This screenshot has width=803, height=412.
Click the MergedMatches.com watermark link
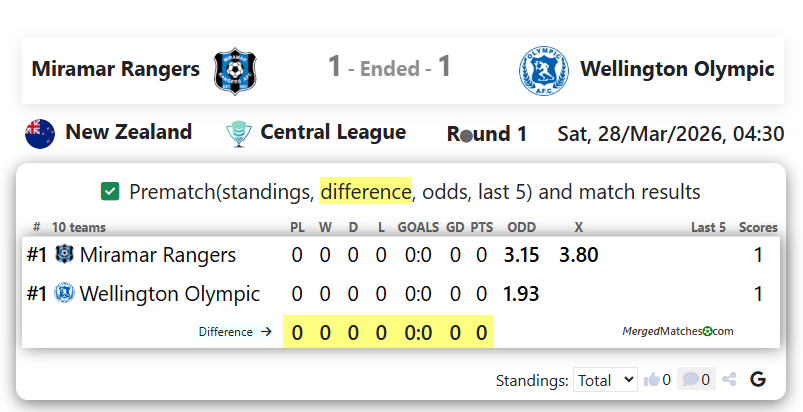point(677,331)
